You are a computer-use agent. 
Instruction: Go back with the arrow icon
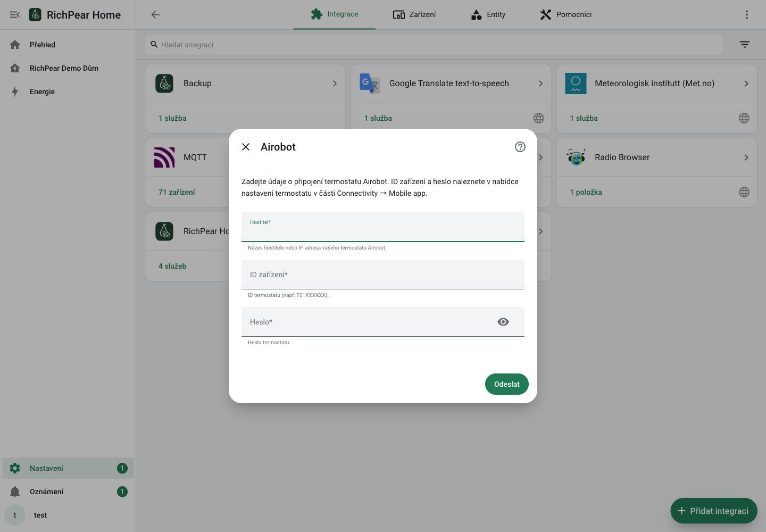pos(155,15)
